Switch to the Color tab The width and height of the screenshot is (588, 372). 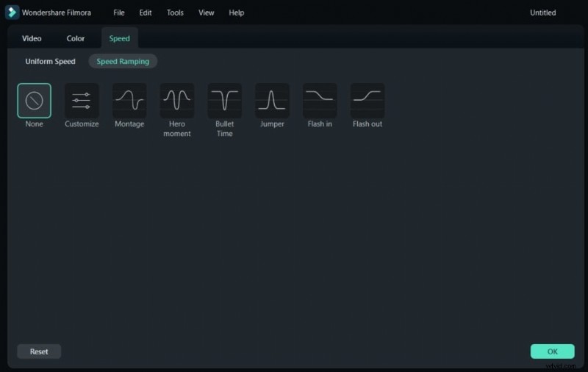[76, 38]
